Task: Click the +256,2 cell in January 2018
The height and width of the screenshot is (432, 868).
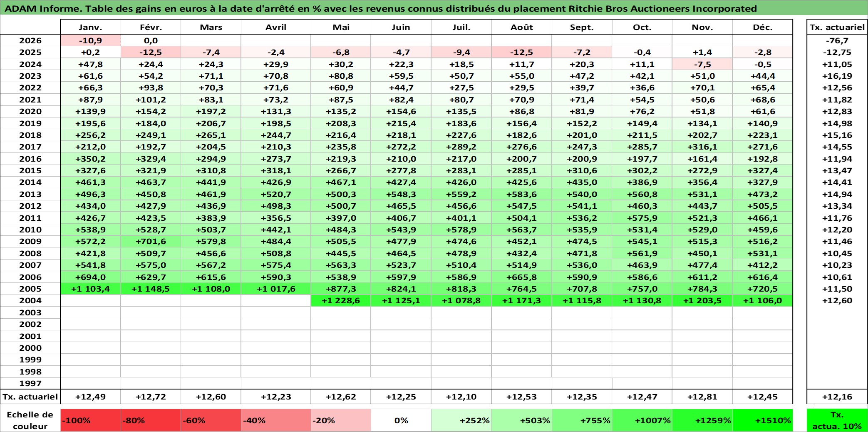Action: pyautogui.click(x=90, y=135)
